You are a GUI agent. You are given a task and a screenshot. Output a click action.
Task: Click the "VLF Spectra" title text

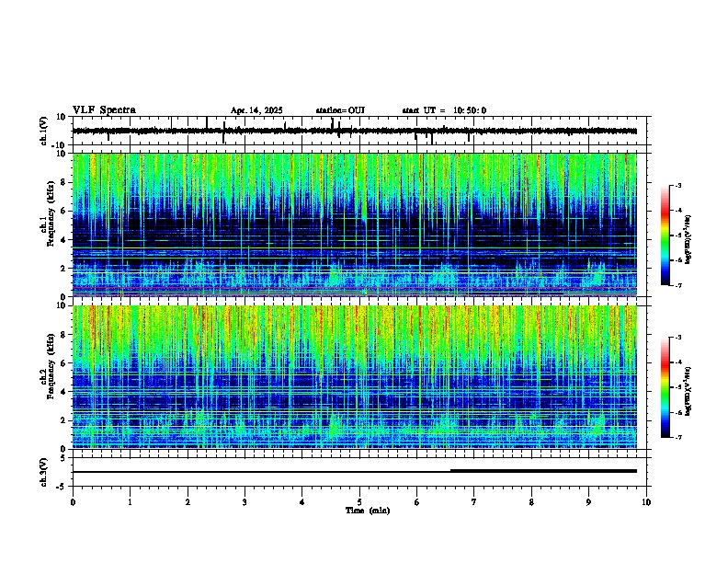(x=104, y=110)
